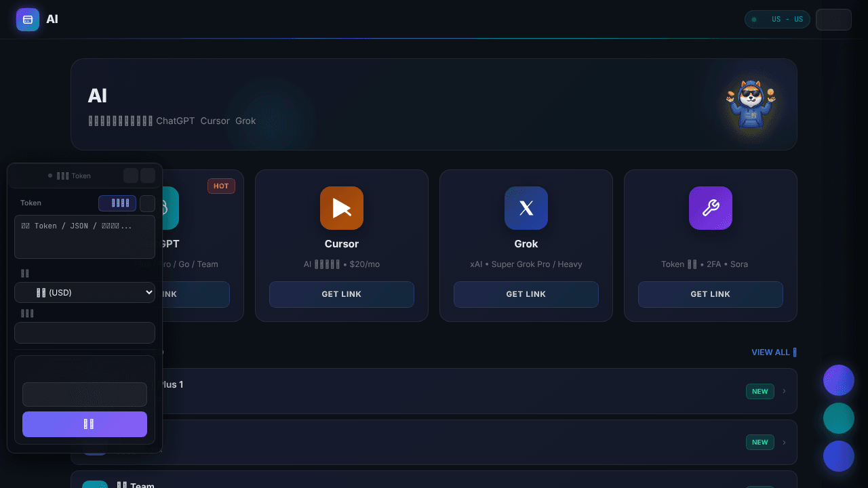
Task: Click GET LINK on the Grok card
Action: pos(526,294)
